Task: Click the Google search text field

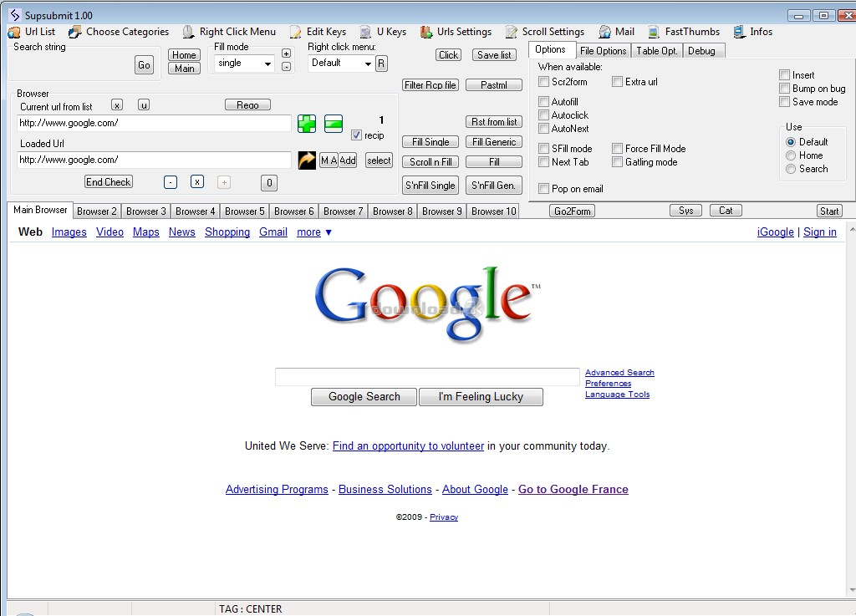Action: (427, 377)
